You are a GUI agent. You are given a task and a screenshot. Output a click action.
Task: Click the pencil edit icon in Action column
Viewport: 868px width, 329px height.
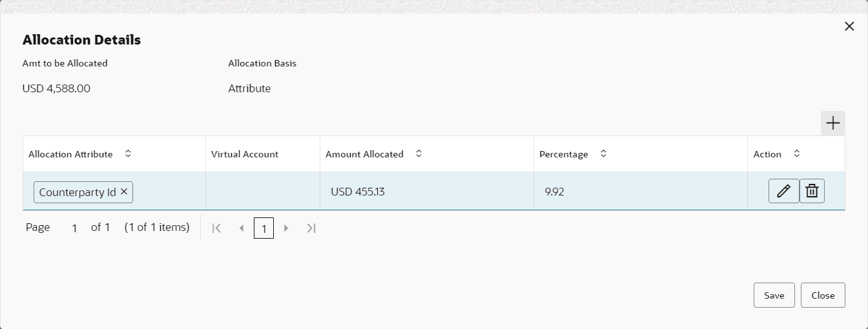(783, 191)
